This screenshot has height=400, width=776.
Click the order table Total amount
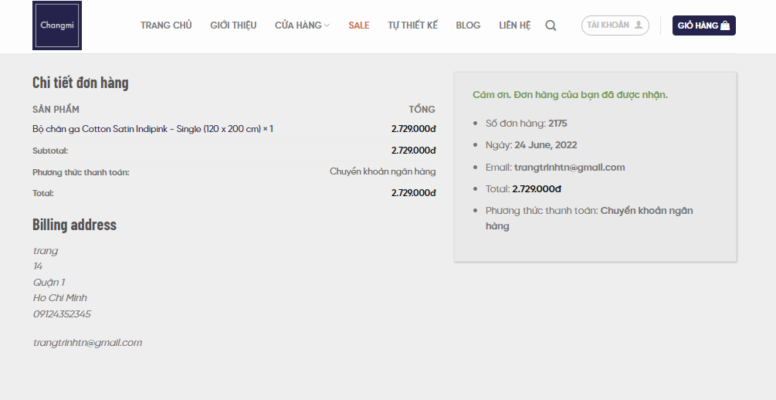click(413, 193)
